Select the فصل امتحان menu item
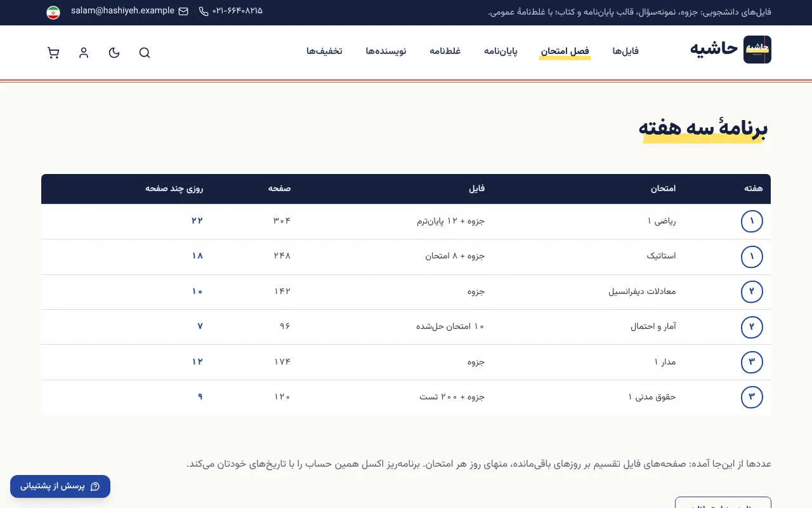The height and width of the screenshot is (508, 812). point(565,51)
